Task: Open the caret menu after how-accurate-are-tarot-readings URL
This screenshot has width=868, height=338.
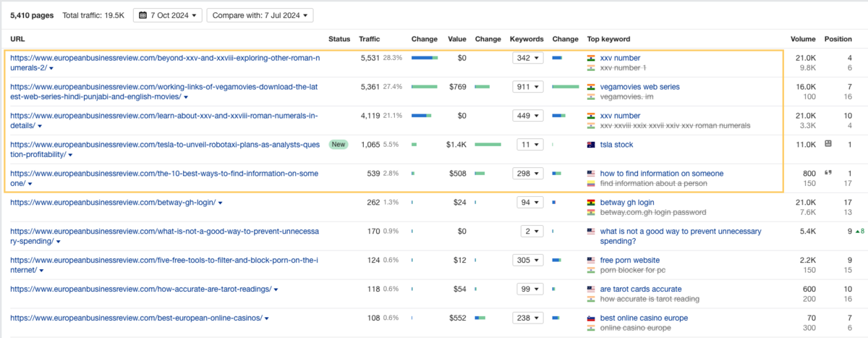Action: 276,290
